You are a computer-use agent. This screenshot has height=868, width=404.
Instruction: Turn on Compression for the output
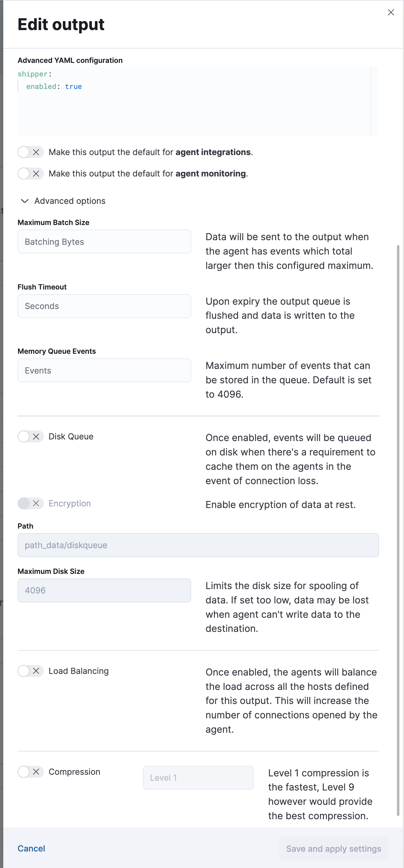point(30,772)
